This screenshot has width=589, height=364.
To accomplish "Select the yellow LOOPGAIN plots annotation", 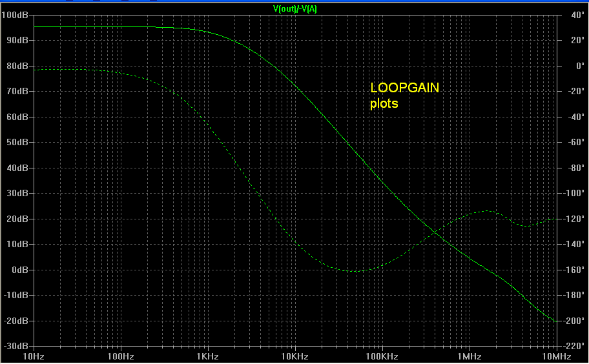I will [x=404, y=96].
